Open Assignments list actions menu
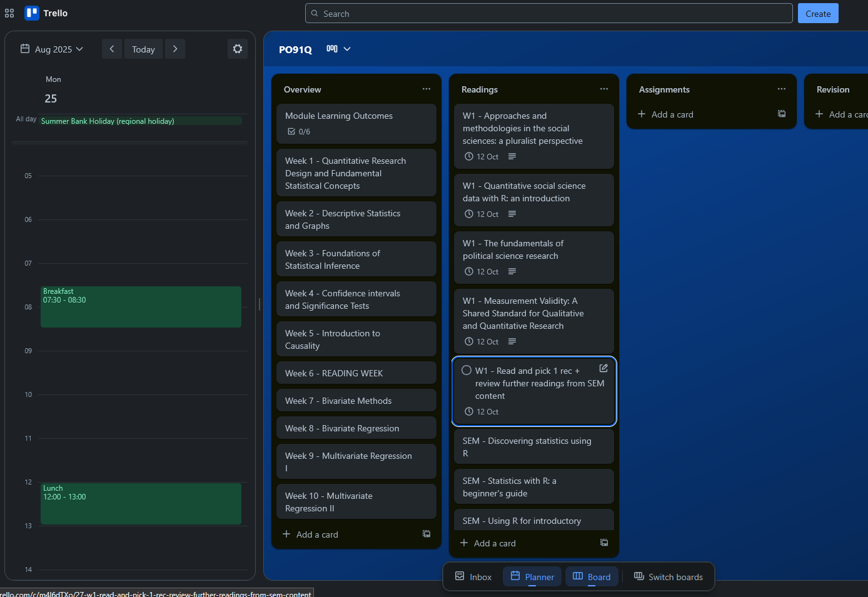Screen dimensions: 868x597 pos(782,89)
